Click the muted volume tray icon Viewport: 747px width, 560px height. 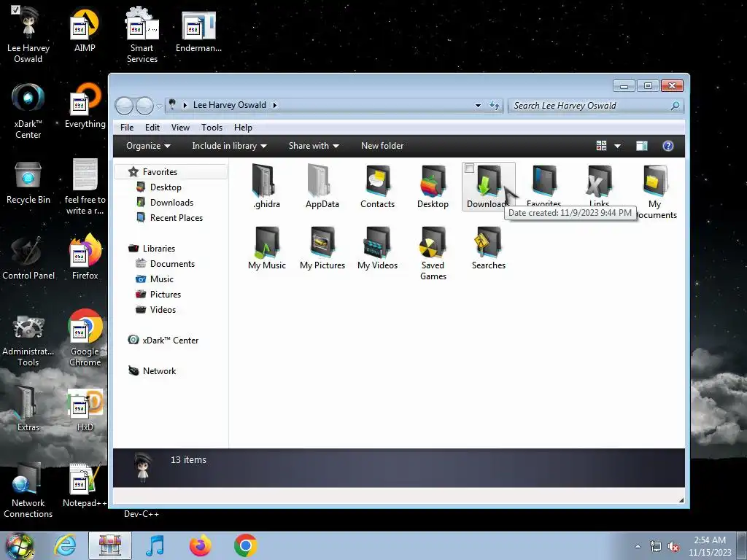tap(673, 547)
